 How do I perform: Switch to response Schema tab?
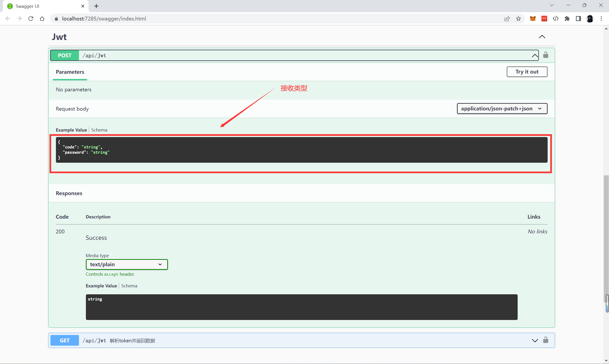point(129,286)
